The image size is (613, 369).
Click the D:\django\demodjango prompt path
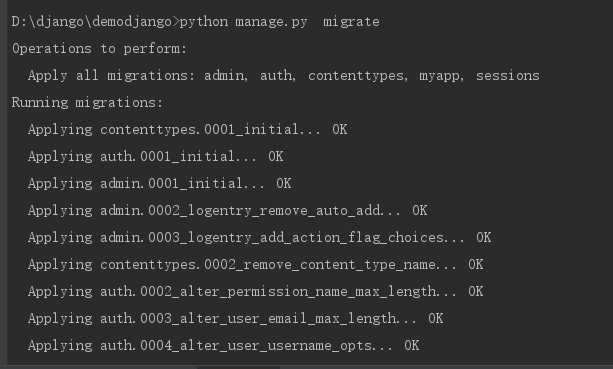[92, 21]
